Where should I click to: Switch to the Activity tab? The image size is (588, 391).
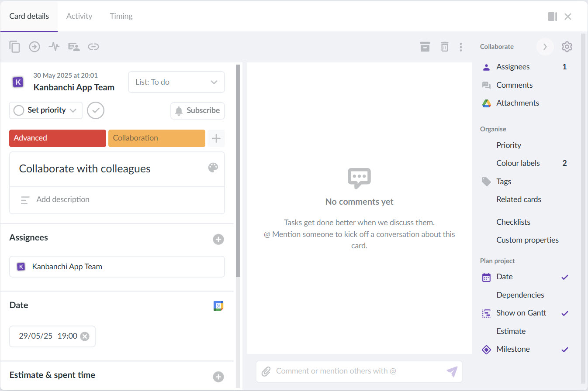pyautogui.click(x=79, y=16)
